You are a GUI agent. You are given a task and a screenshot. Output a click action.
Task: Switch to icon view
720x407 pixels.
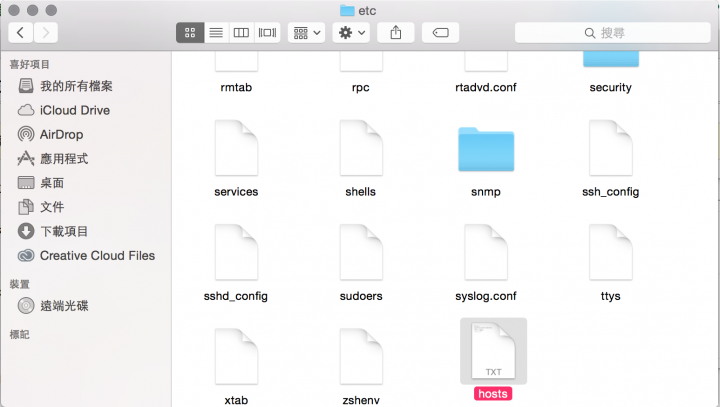point(190,33)
